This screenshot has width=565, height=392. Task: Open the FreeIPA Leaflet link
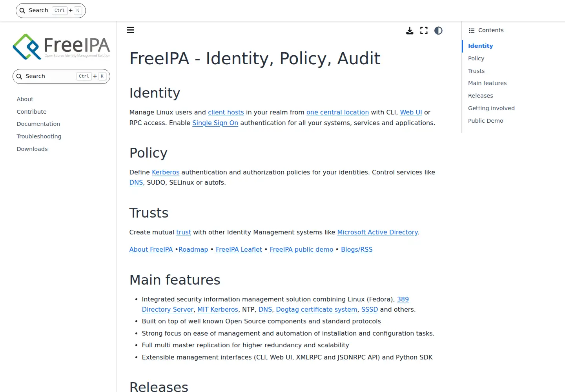pyautogui.click(x=239, y=250)
